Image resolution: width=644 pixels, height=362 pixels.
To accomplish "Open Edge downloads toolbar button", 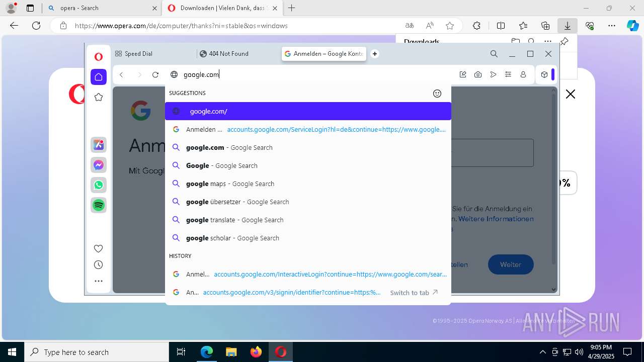I will 567,26.
